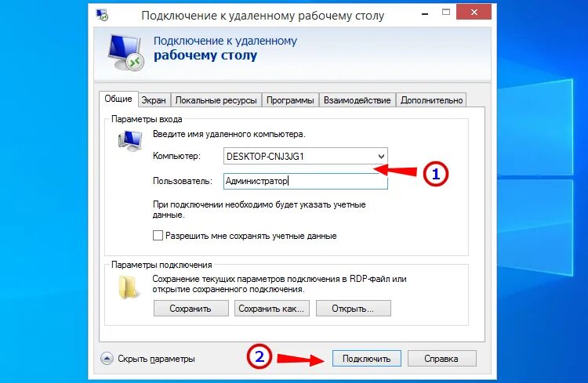Click the Сохранить как... button

[272, 308]
